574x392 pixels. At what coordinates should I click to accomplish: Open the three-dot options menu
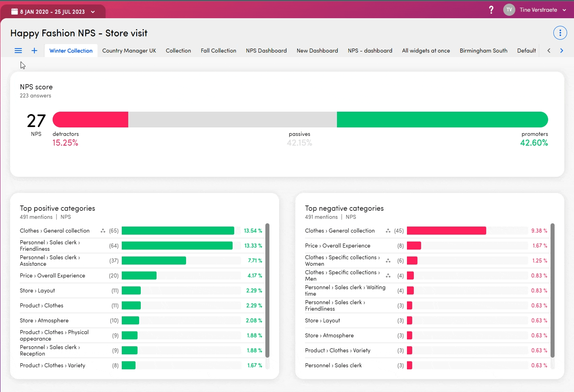click(560, 33)
